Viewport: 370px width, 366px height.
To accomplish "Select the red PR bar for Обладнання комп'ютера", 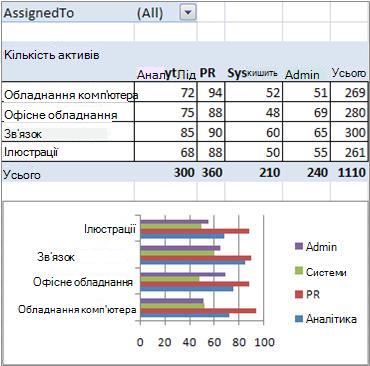I will pos(198,311).
